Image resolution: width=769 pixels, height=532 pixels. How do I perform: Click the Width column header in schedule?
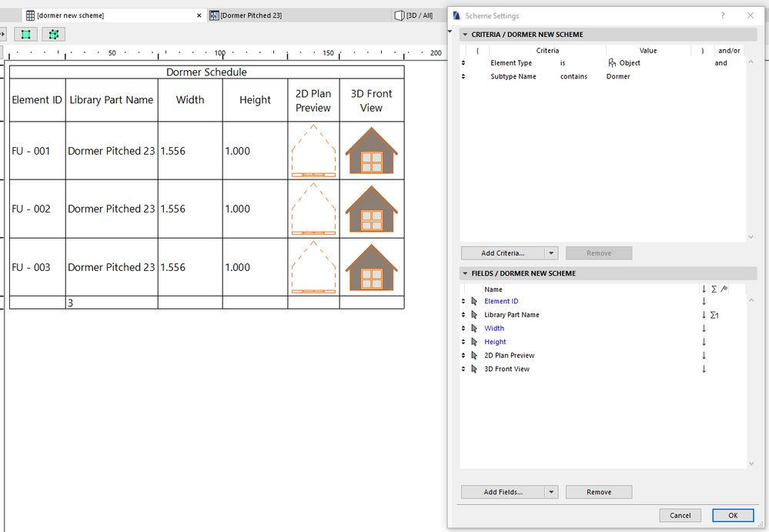click(x=190, y=100)
